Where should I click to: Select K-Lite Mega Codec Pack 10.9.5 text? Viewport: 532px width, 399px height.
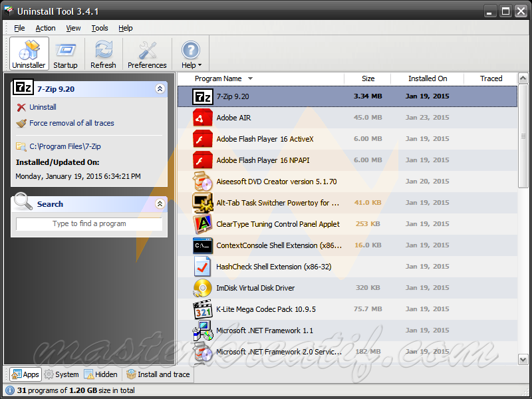click(266, 309)
